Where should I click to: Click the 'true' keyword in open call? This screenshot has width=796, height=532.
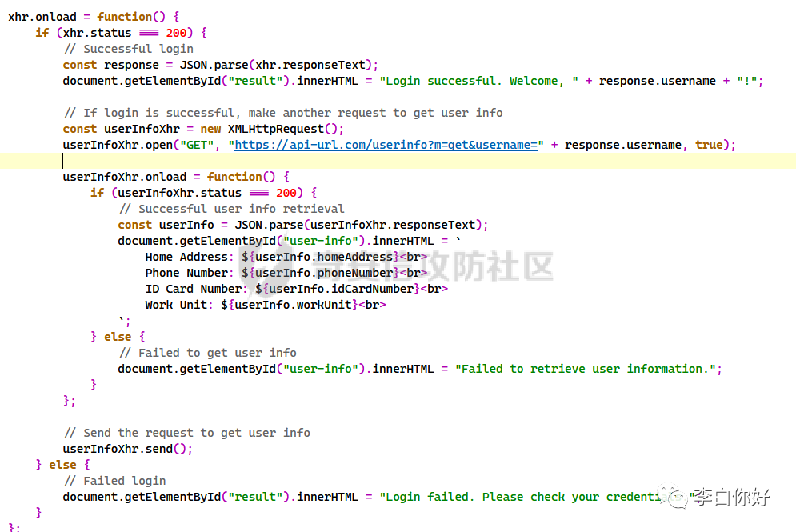pos(709,145)
